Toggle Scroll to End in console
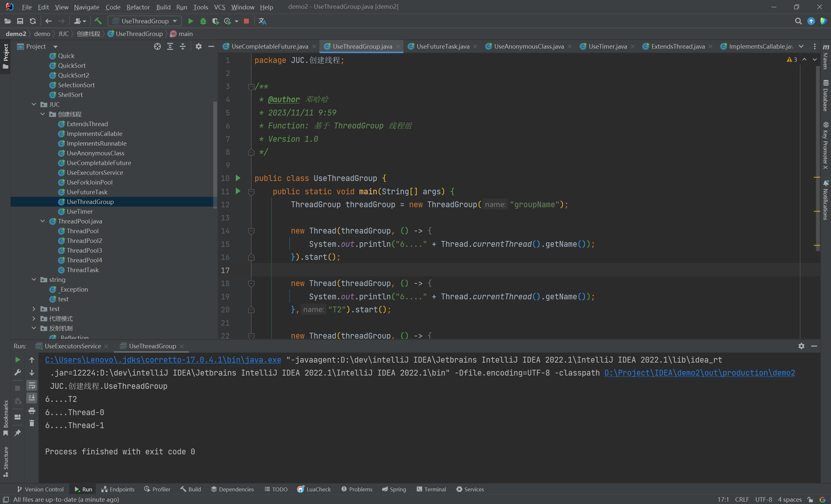Screen dimensions: 831x504 coord(32,398)
